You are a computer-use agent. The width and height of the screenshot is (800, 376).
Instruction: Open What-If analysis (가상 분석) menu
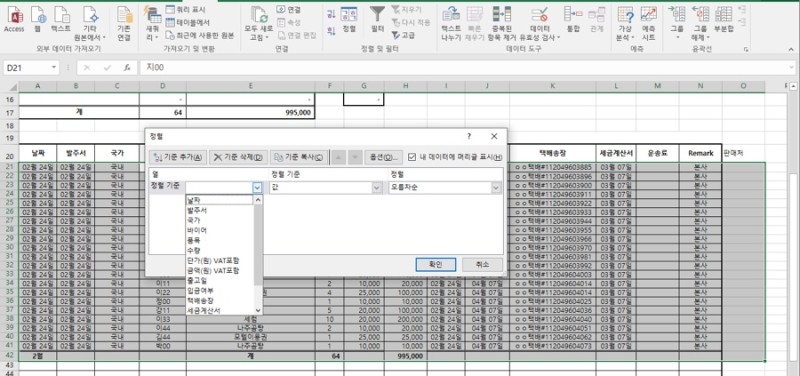[625, 23]
